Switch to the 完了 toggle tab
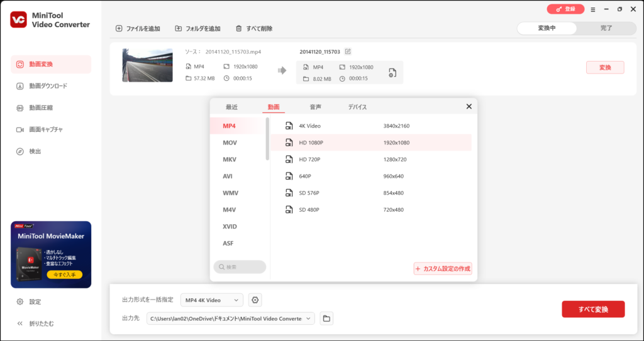644x341 pixels. coord(606,28)
